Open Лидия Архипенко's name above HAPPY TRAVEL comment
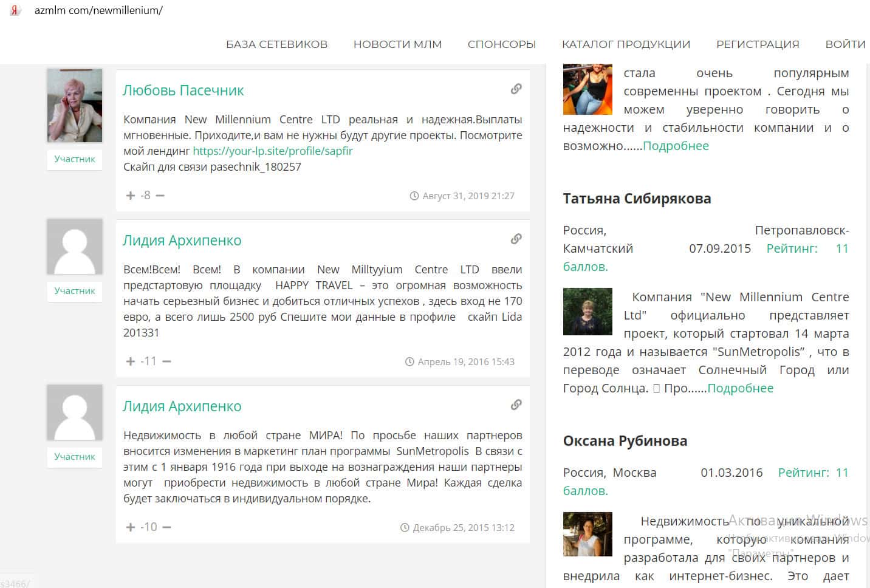The image size is (870, 588). [x=182, y=241]
